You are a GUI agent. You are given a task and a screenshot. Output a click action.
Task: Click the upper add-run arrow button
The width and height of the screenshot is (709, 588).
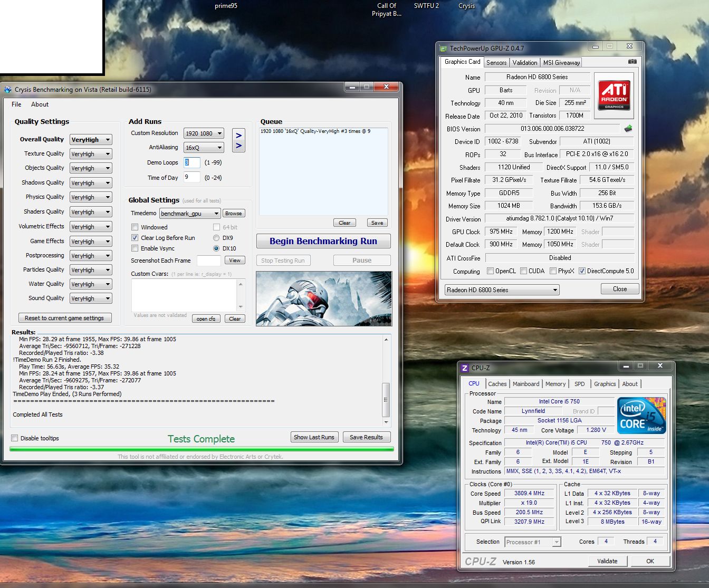(x=238, y=135)
